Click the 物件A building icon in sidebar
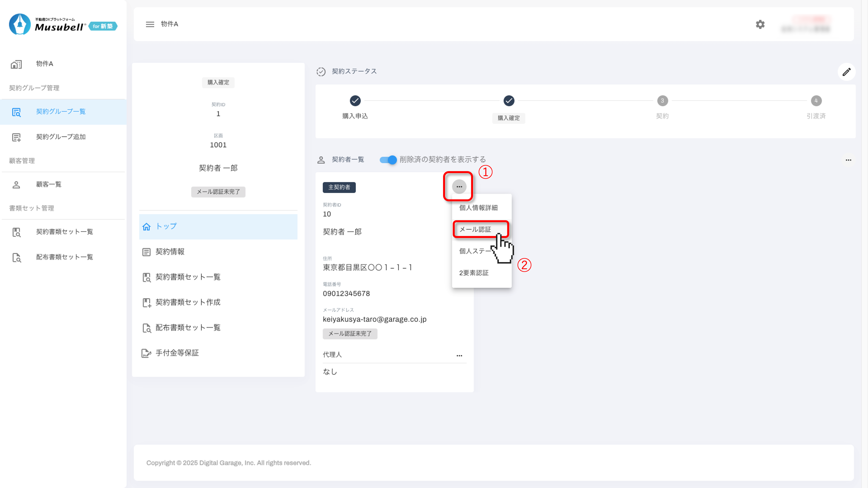868x488 pixels. point(16,64)
